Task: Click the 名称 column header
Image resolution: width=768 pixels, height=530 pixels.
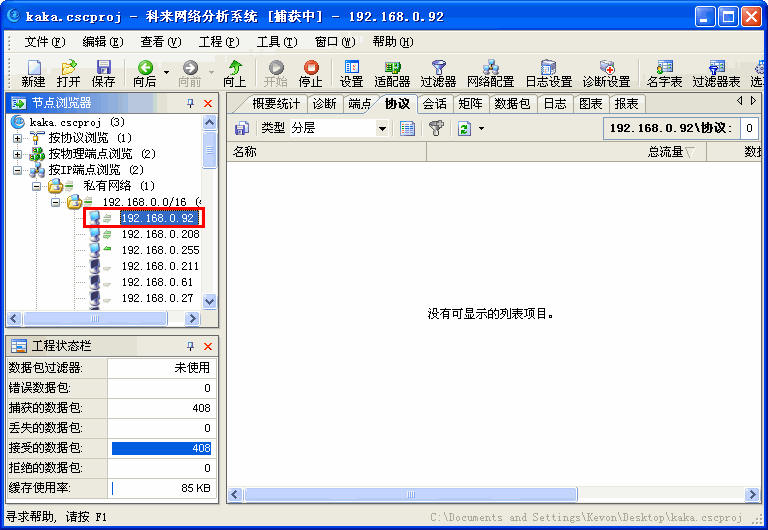Action: tap(327, 152)
